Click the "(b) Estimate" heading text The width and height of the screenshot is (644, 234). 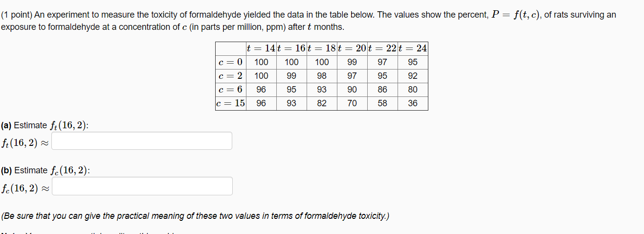[x=24, y=170]
